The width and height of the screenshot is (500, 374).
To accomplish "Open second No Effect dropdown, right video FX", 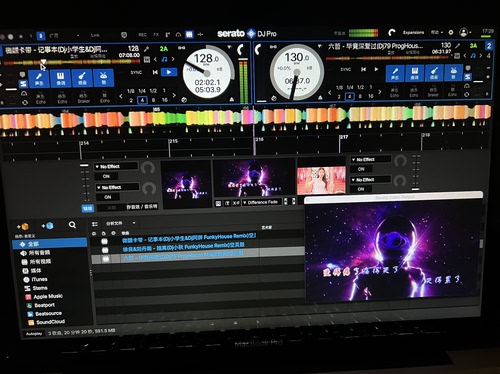I will coord(370,180).
